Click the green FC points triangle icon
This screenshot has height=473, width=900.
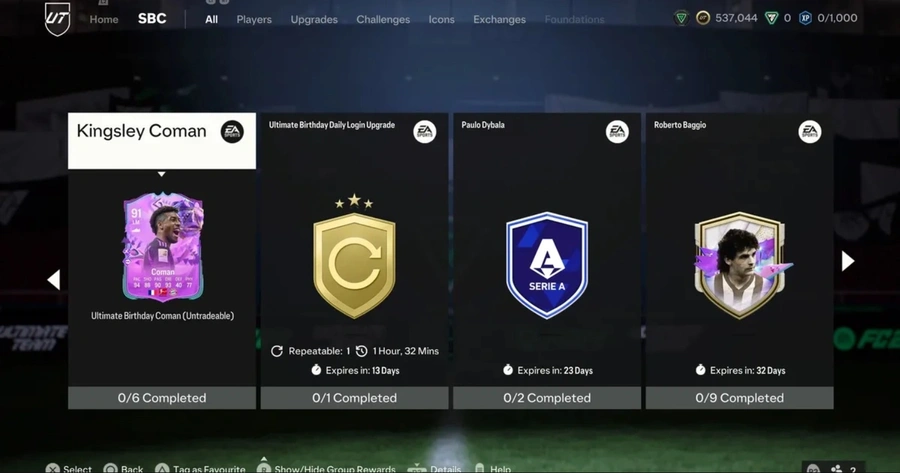click(x=771, y=18)
